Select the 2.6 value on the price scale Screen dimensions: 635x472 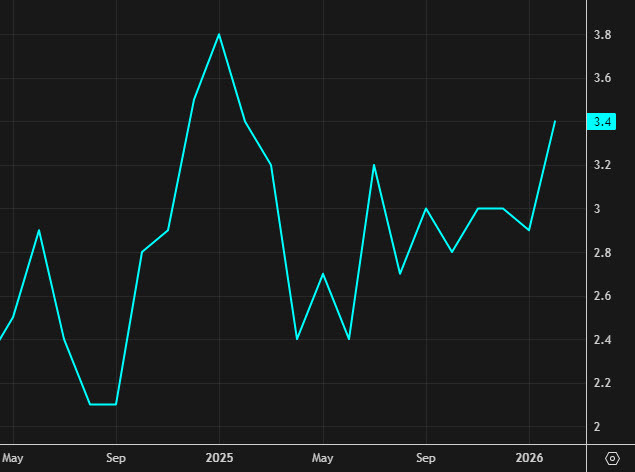[x=602, y=296]
